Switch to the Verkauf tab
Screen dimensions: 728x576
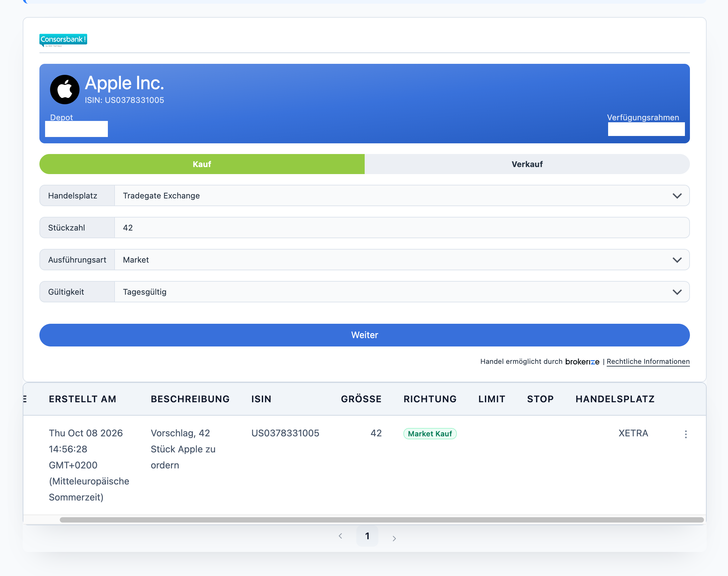click(x=527, y=164)
